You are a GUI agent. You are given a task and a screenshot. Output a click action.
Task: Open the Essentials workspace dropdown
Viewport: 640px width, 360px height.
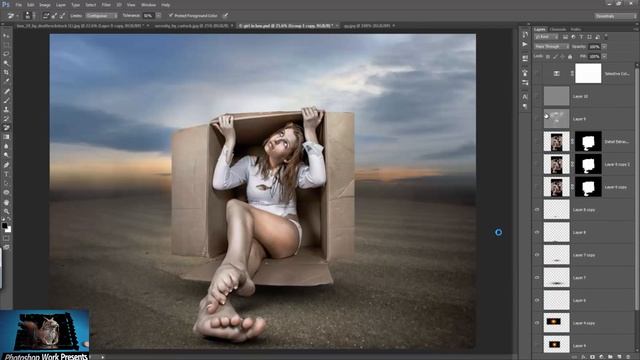tap(616, 16)
